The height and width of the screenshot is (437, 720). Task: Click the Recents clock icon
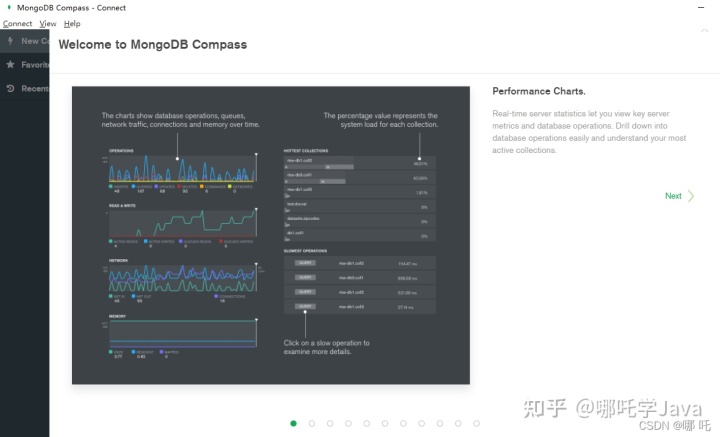10,88
